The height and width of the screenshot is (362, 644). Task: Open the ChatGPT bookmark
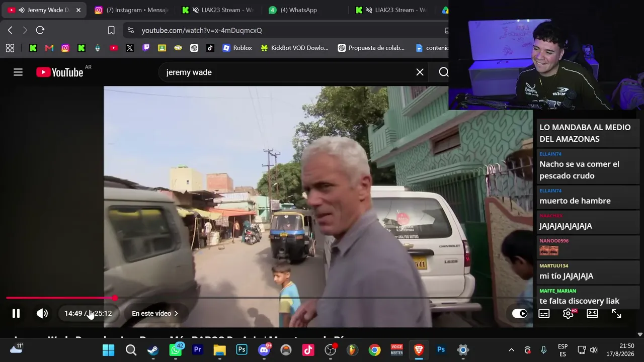click(x=194, y=48)
